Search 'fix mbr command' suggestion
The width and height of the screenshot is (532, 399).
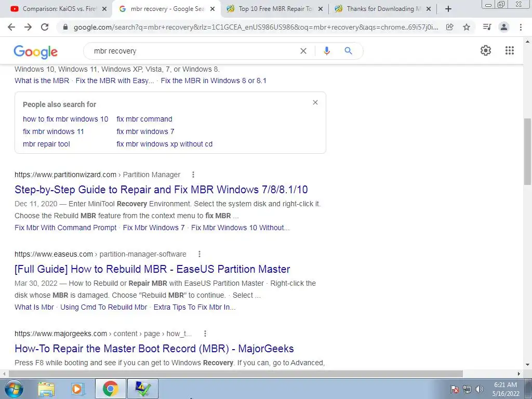[x=144, y=119]
